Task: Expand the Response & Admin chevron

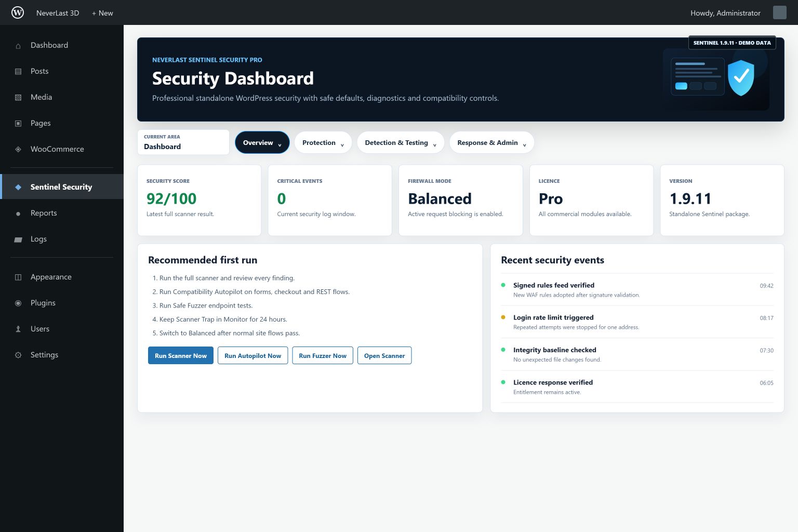Action: pyautogui.click(x=524, y=145)
